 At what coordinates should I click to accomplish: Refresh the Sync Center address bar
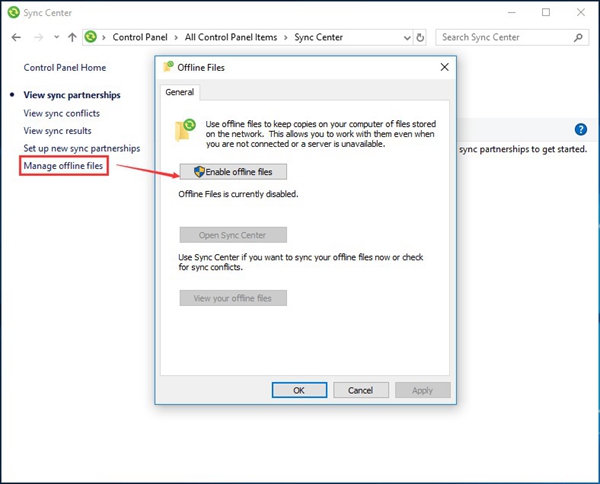point(420,37)
